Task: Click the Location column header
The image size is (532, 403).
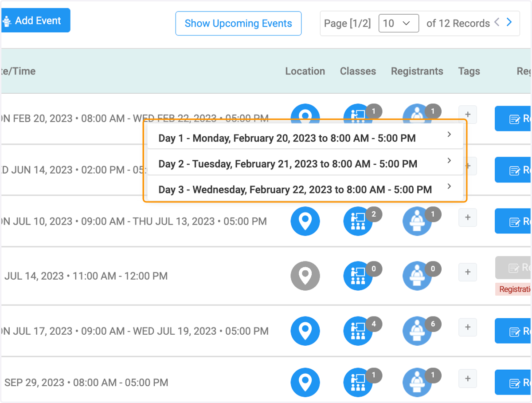Action: click(305, 71)
